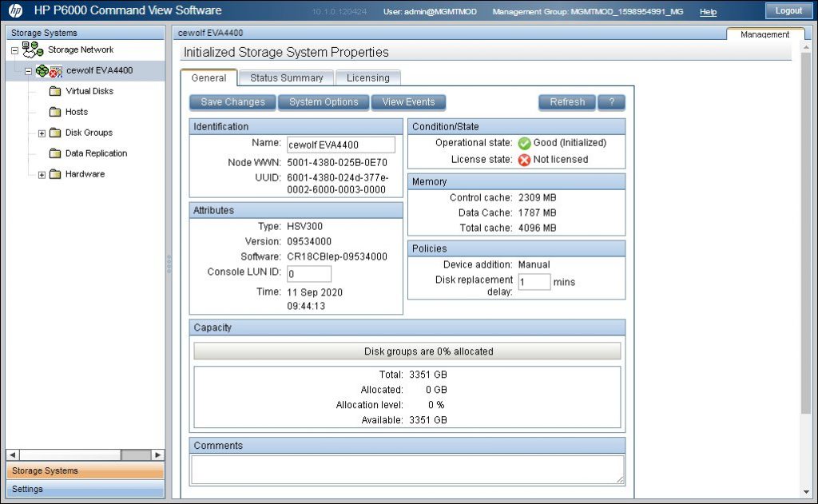Open the Help link in header
The width and height of the screenshot is (818, 504).
(708, 11)
